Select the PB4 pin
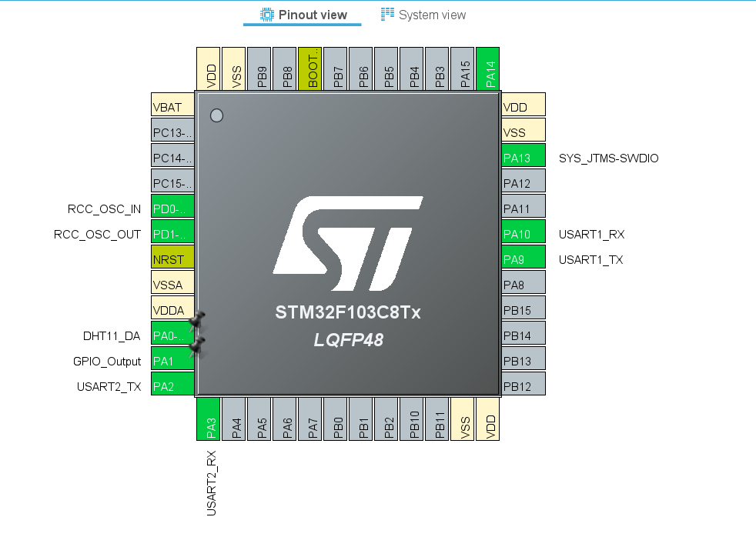Viewport: 756px width, 547px height. (411, 68)
